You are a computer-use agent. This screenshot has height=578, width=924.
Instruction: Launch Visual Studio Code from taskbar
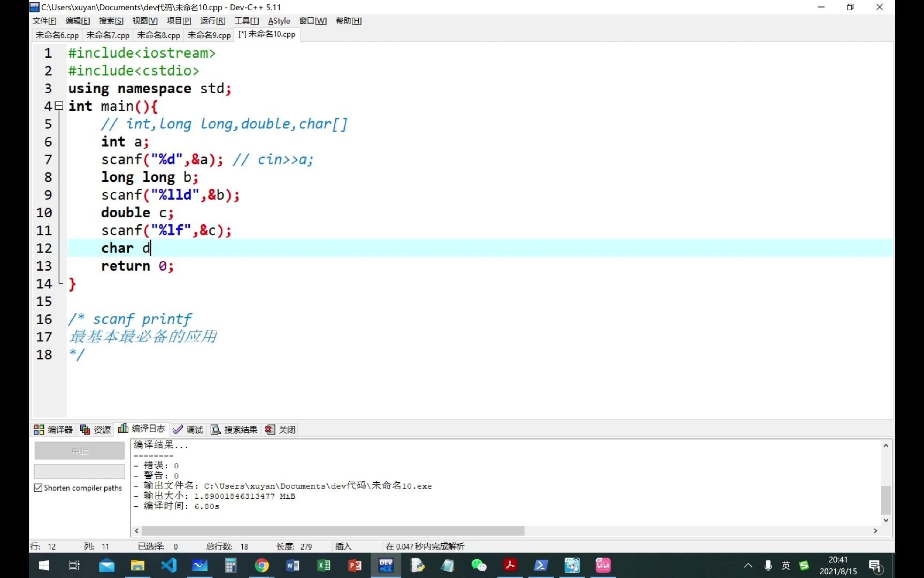pyautogui.click(x=168, y=565)
